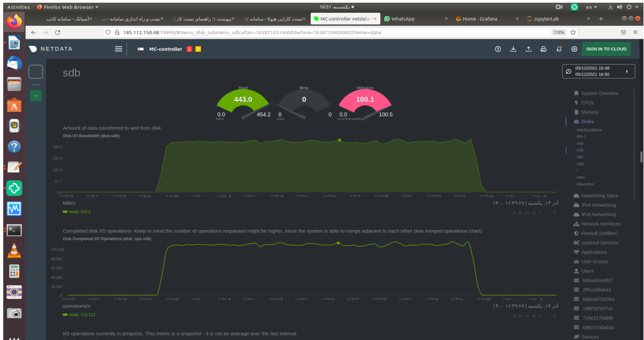Toggle reads 113,122 legend in operations chart
Viewport: 644px width, 340px height.
(79, 315)
